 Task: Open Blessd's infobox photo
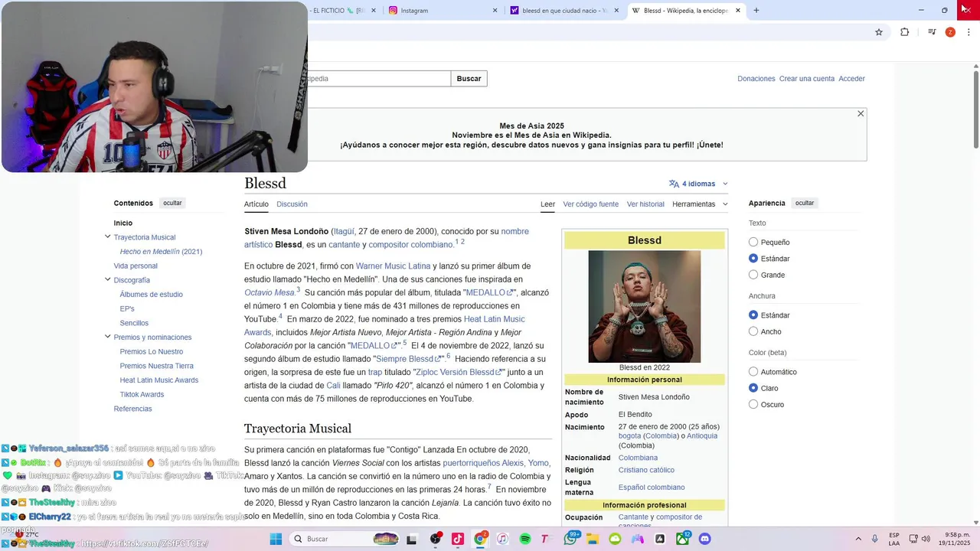(645, 306)
